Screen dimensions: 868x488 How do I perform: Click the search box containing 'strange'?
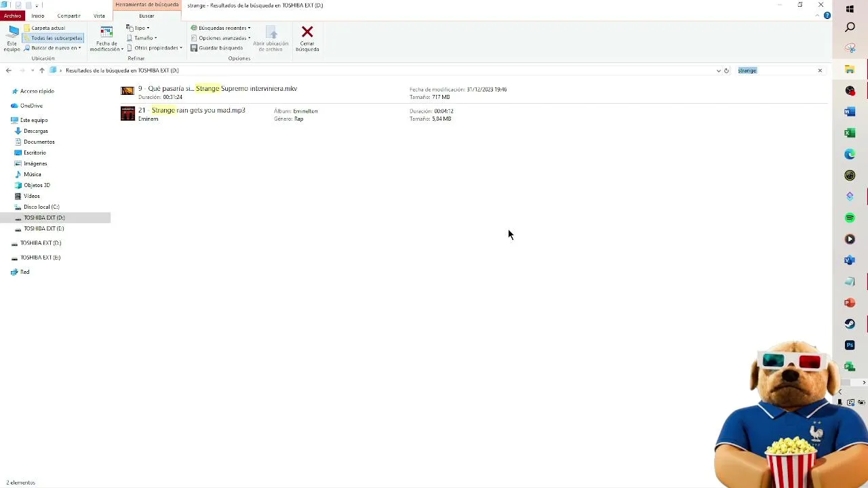pyautogui.click(x=775, y=70)
